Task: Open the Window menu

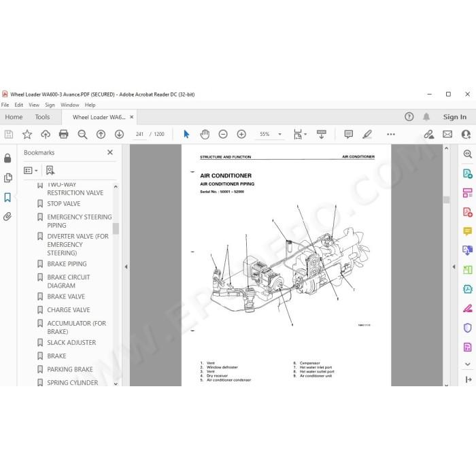Action: click(x=70, y=105)
